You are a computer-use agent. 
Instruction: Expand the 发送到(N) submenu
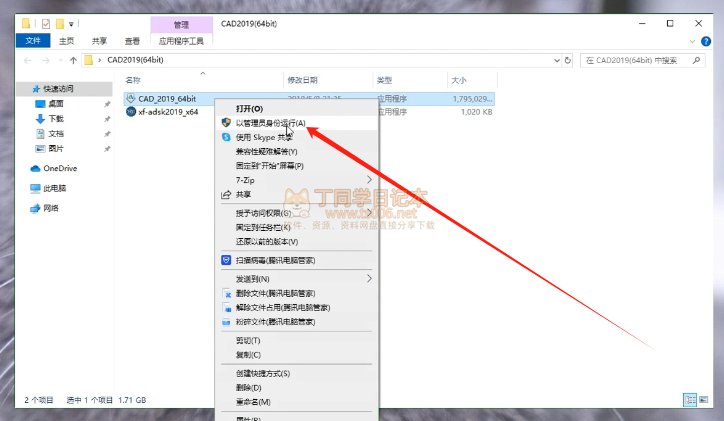coord(296,279)
